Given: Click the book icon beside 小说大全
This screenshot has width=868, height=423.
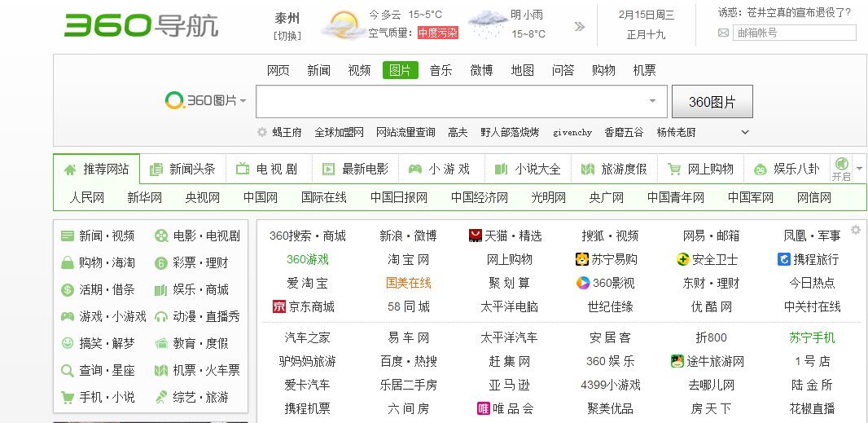Looking at the screenshot, I should (x=501, y=169).
